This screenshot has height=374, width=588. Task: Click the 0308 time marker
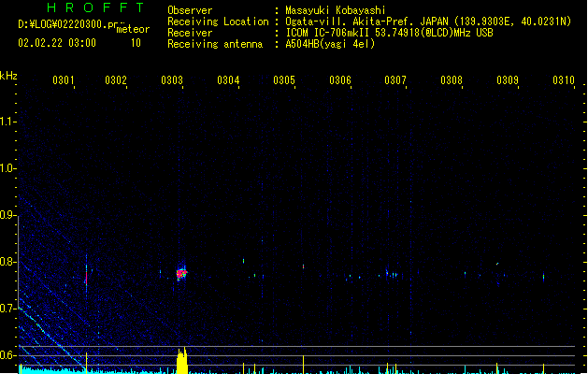click(452, 79)
